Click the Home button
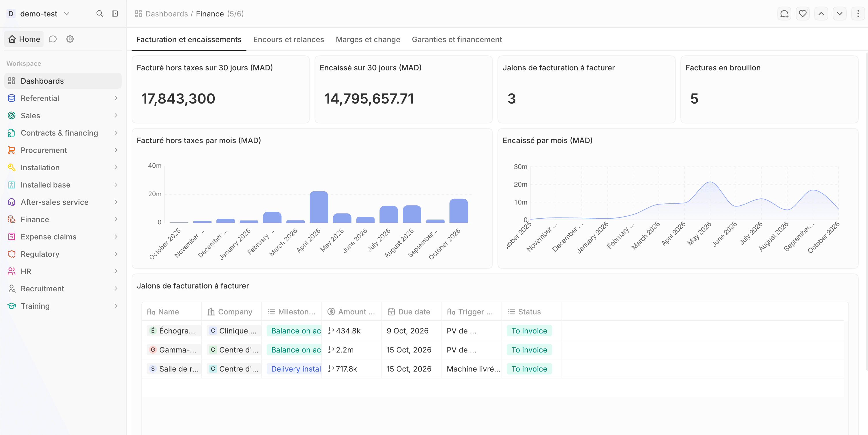Screen dimensions: 868x435 (24, 39)
